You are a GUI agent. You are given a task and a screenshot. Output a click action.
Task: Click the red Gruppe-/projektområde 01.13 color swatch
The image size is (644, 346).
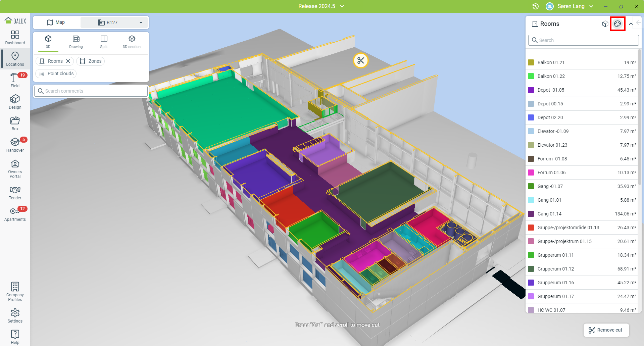click(x=531, y=228)
